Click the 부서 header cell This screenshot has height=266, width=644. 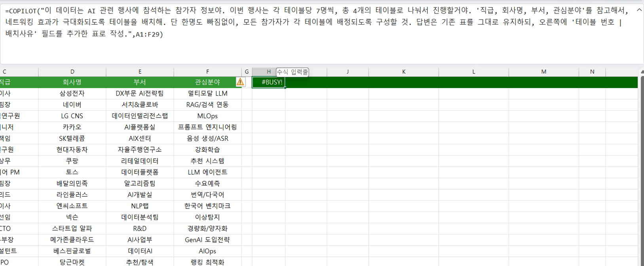pos(140,82)
